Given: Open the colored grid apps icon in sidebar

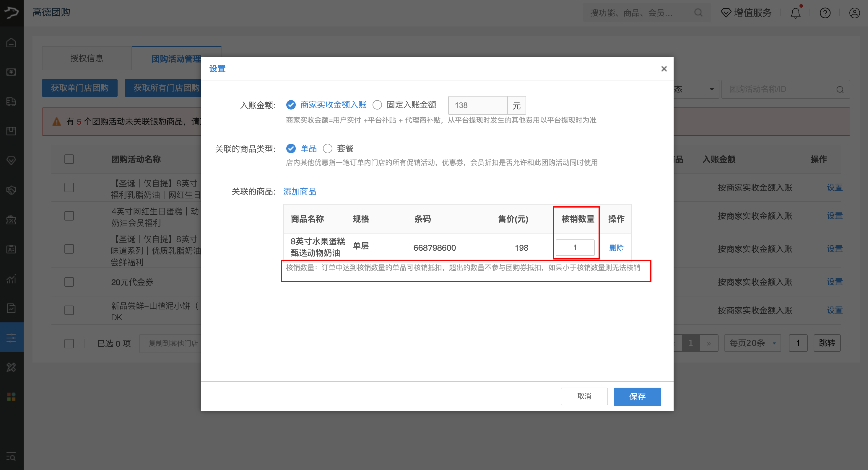Looking at the screenshot, I should pos(12,396).
